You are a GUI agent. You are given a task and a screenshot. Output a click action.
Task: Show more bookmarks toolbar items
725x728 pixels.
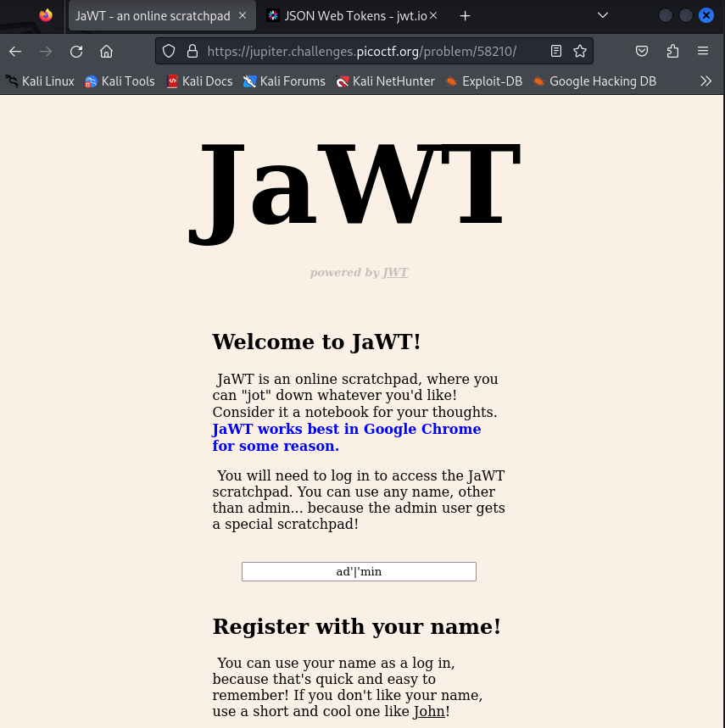[706, 81]
